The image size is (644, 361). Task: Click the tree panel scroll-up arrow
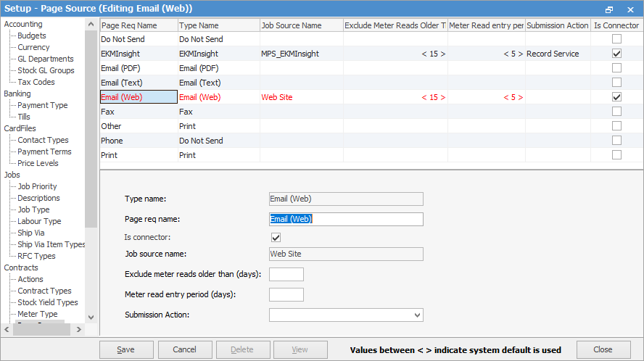pyautogui.click(x=91, y=25)
